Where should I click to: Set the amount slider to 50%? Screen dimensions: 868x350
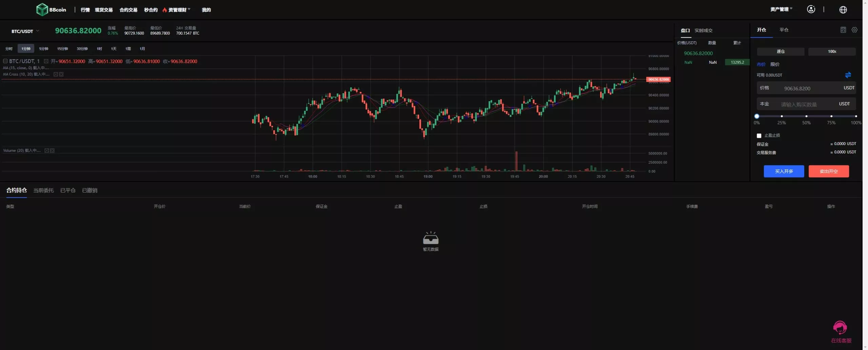click(x=806, y=116)
